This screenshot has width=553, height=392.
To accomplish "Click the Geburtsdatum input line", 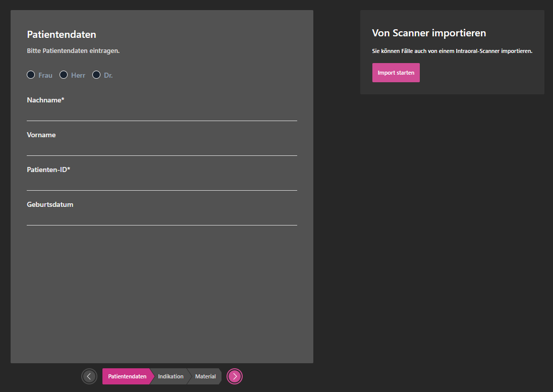I will [x=161, y=219].
